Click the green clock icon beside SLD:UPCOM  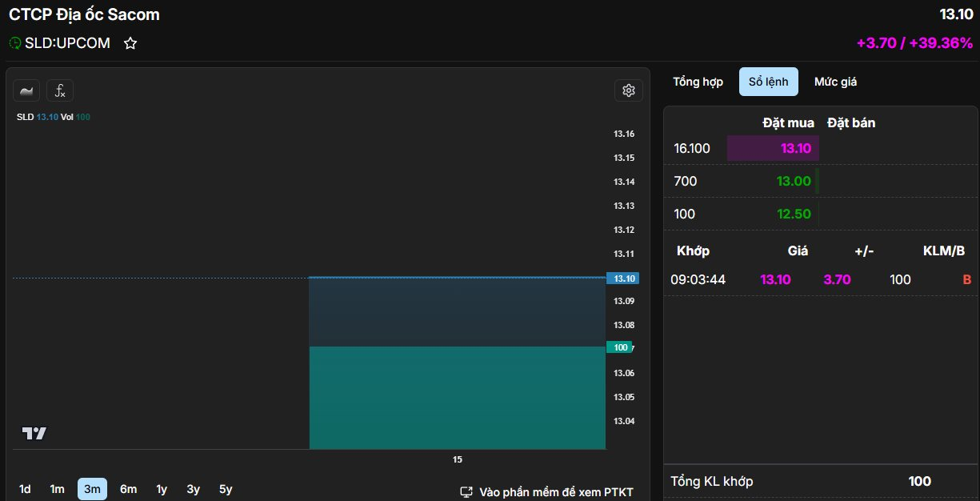15,43
